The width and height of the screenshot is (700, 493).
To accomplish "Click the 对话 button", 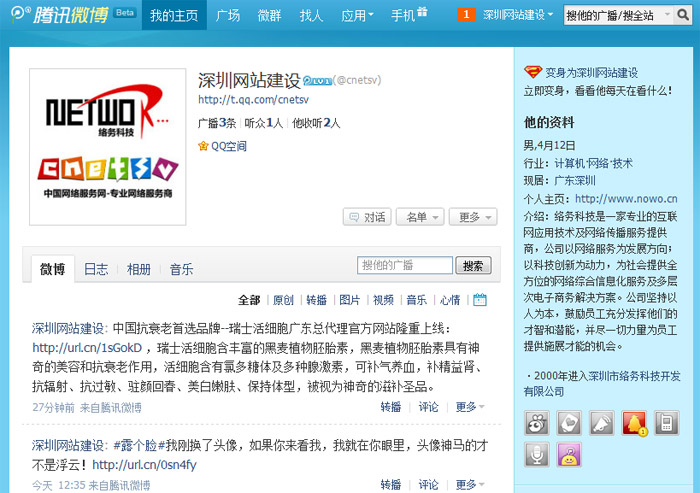I will (x=367, y=217).
